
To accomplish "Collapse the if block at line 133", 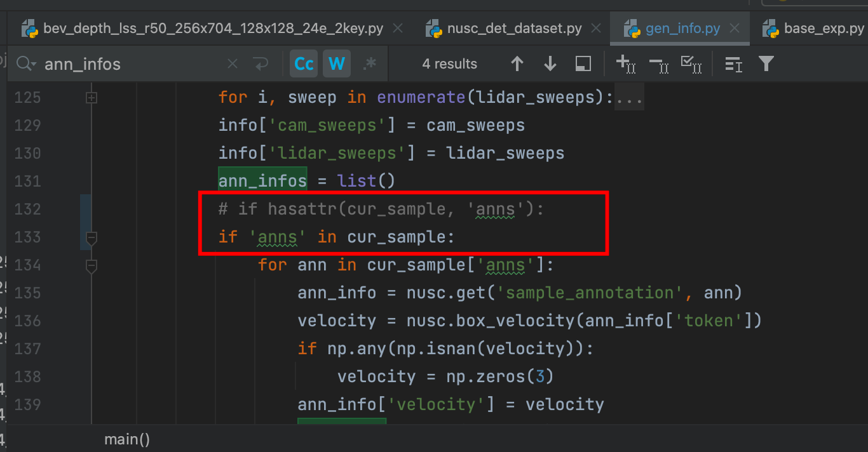I will (x=91, y=238).
